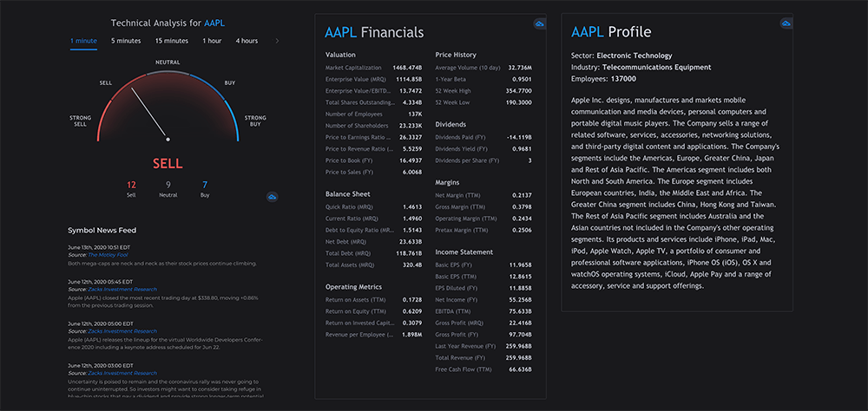This screenshot has height=411, width=868.
Task: Select the 1 minute timeframe tab
Action: 83,41
